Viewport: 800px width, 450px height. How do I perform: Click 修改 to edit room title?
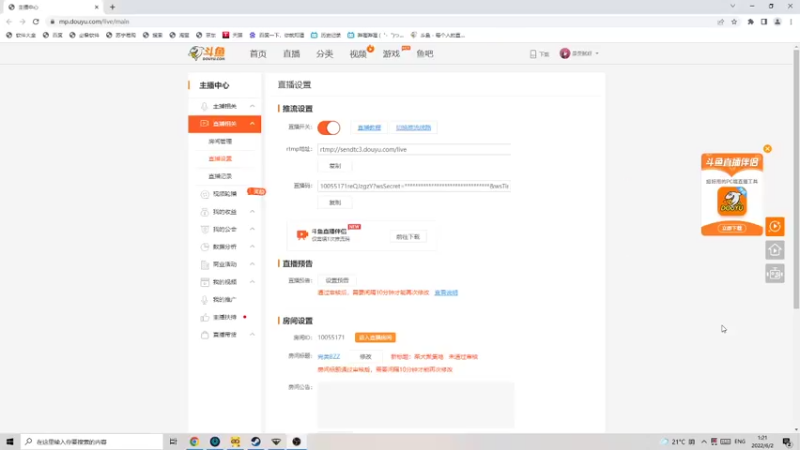tap(365, 357)
